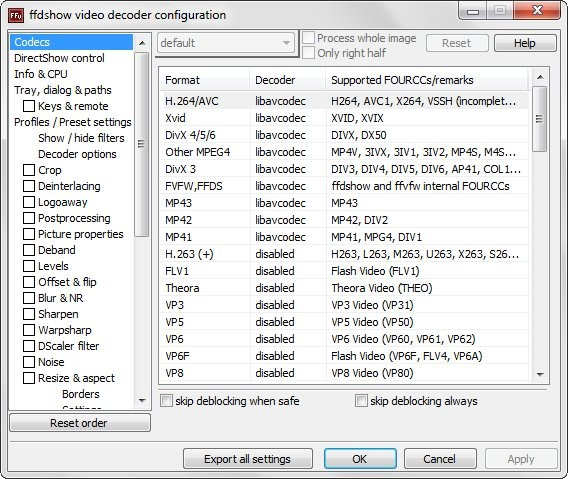Select the FVFW,FFDS row
This screenshot has width=568, height=479.
(x=344, y=186)
